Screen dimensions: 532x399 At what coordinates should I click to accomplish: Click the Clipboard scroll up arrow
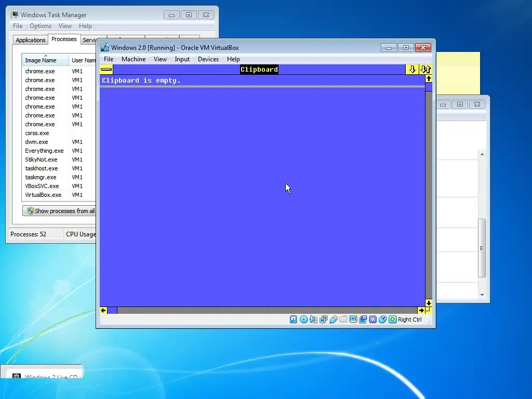click(x=429, y=79)
